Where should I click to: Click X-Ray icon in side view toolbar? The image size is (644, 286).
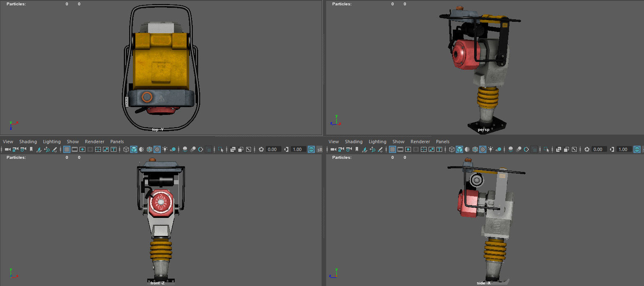tap(559, 149)
